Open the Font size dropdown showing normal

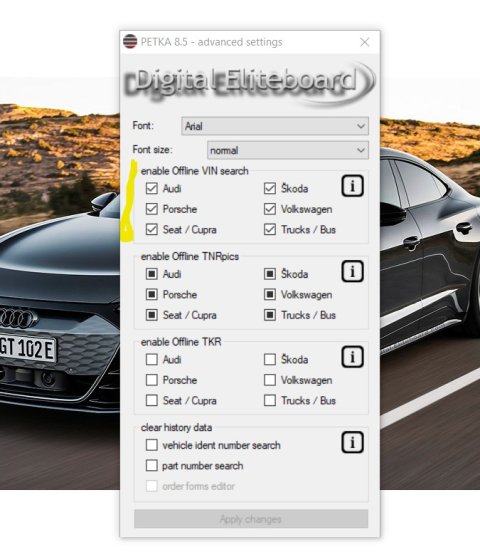tap(288, 150)
